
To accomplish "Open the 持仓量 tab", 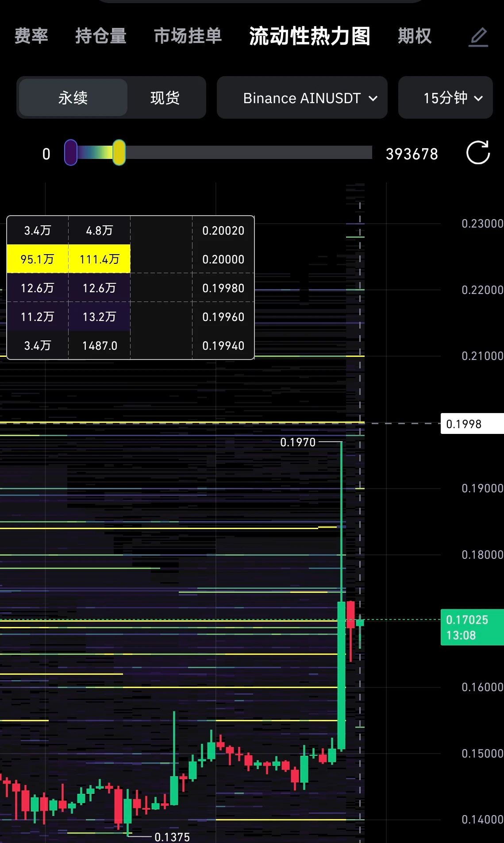I will pyautogui.click(x=101, y=36).
